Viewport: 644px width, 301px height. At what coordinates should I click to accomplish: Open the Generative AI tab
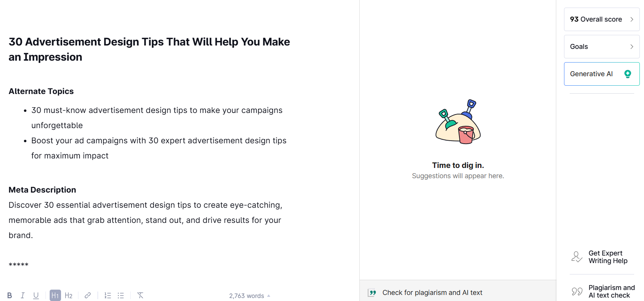591,74
